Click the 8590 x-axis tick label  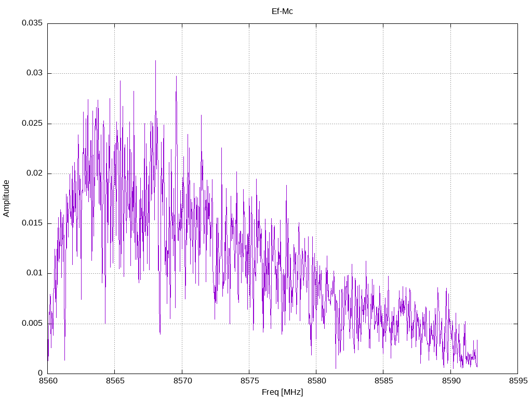pyautogui.click(x=451, y=381)
